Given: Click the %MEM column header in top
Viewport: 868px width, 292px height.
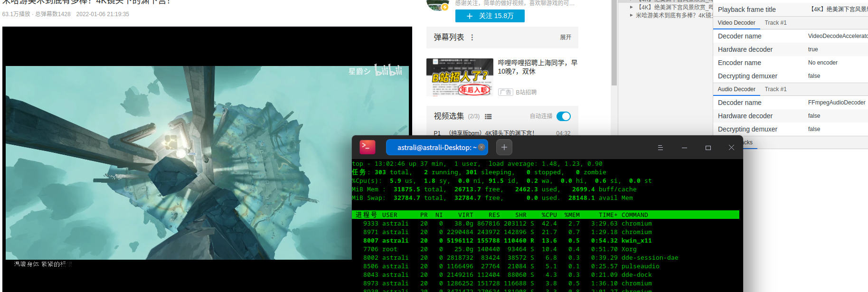Looking at the screenshot, I should click(572, 215).
